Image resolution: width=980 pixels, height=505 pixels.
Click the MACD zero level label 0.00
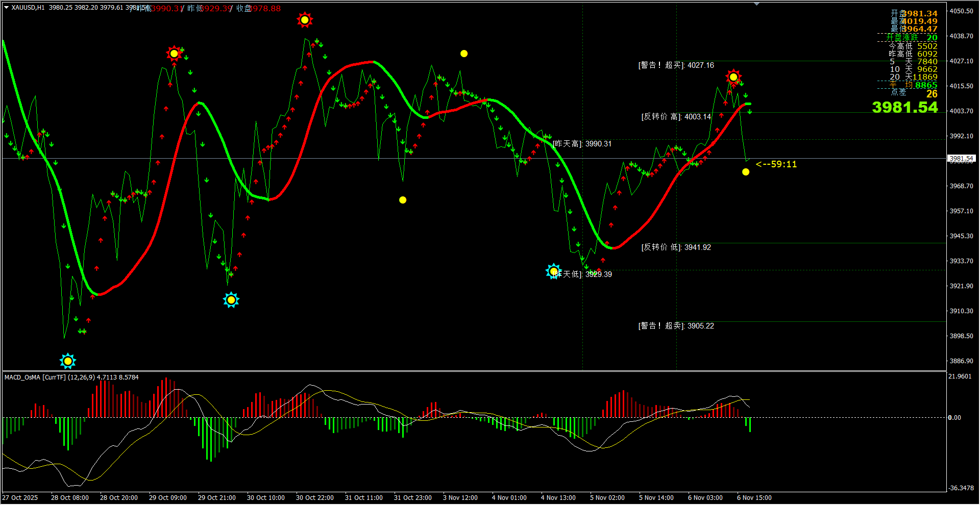954,418
